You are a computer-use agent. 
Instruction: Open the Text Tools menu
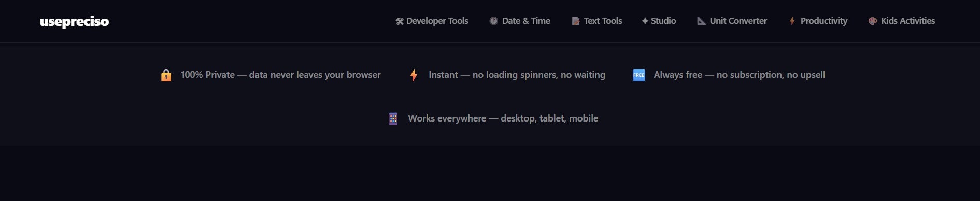(596, 21)
